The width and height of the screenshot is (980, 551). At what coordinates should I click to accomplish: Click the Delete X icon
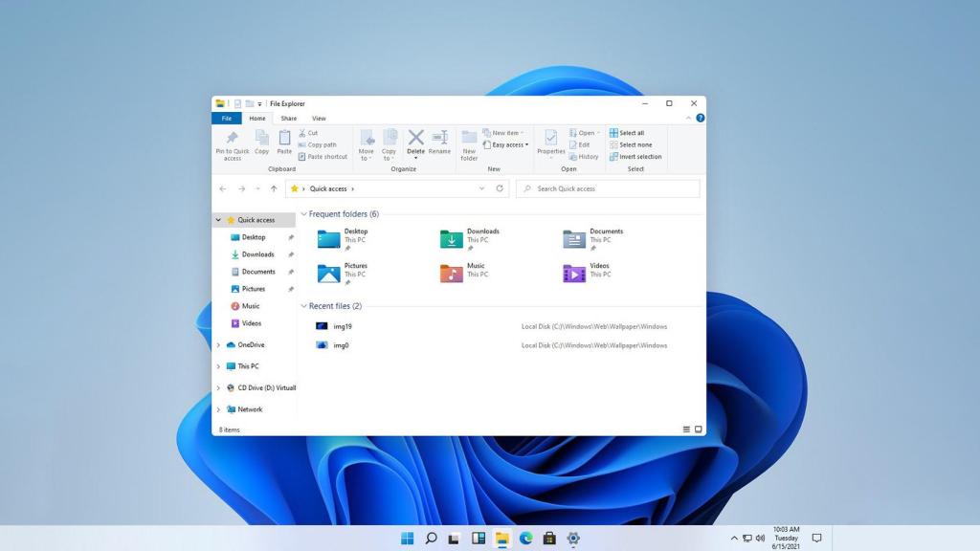coord(415,138)
